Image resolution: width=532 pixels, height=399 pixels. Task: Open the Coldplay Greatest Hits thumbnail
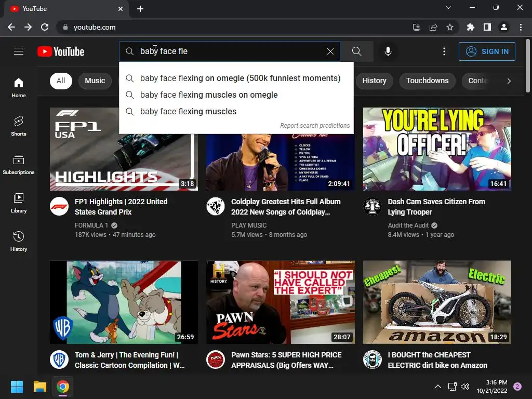click(280, 162)
